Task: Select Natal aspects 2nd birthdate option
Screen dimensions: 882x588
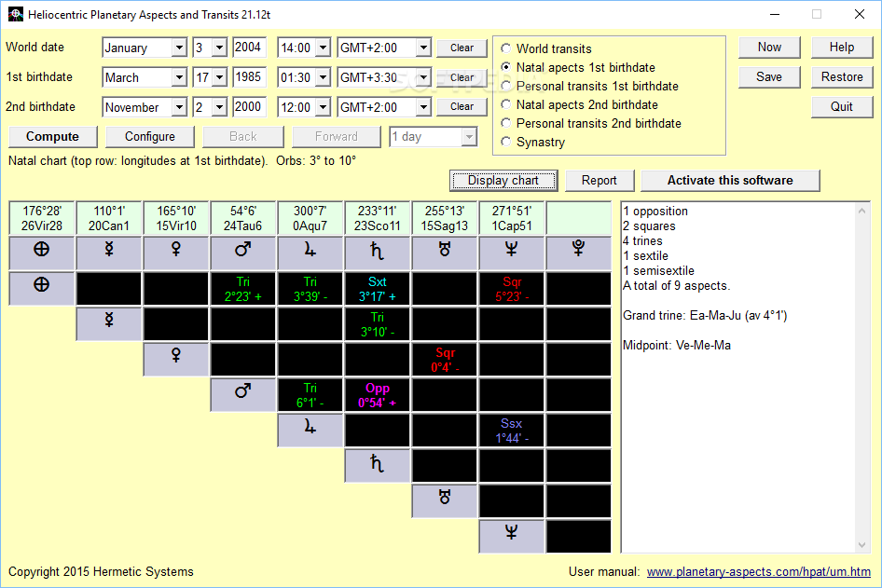Action: coord(579,104)
